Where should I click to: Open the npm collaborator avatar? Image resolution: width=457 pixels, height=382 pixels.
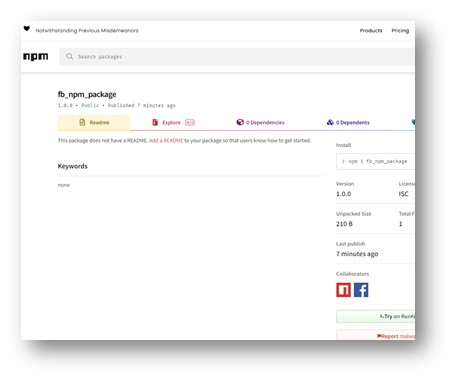point(343,290)
